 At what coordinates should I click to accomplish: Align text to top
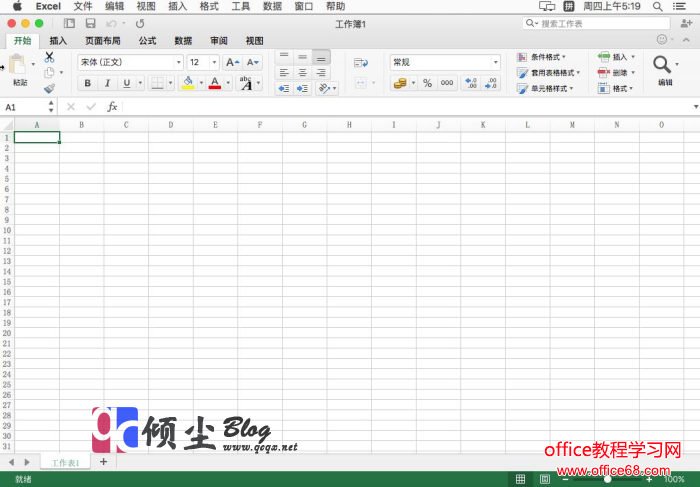[284, 57]
